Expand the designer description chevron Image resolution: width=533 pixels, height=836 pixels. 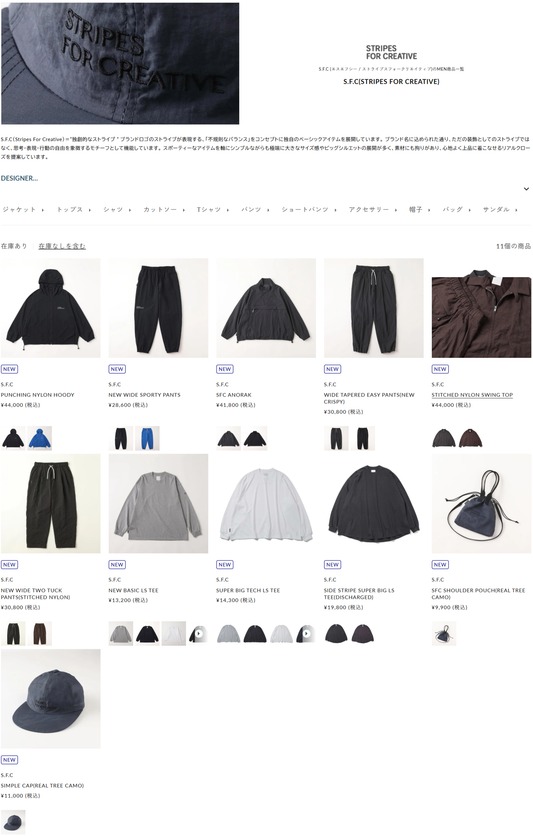click(x=526, y=189)
